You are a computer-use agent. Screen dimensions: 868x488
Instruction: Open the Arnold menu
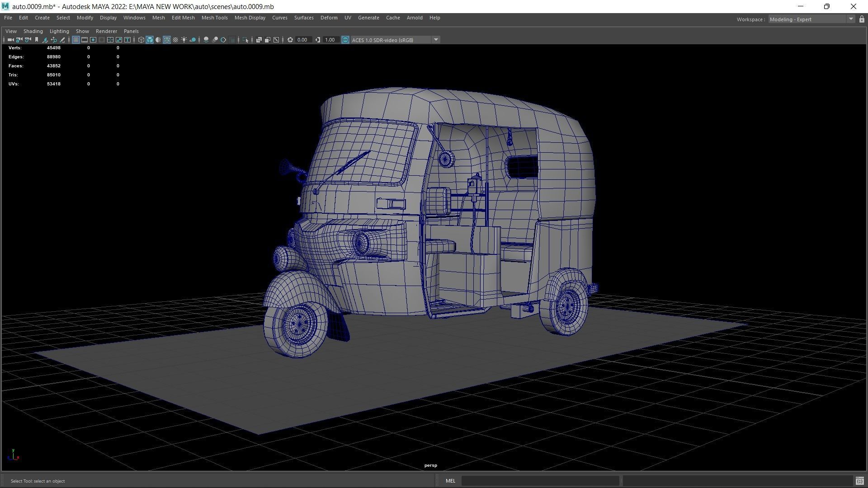[415, 18]
